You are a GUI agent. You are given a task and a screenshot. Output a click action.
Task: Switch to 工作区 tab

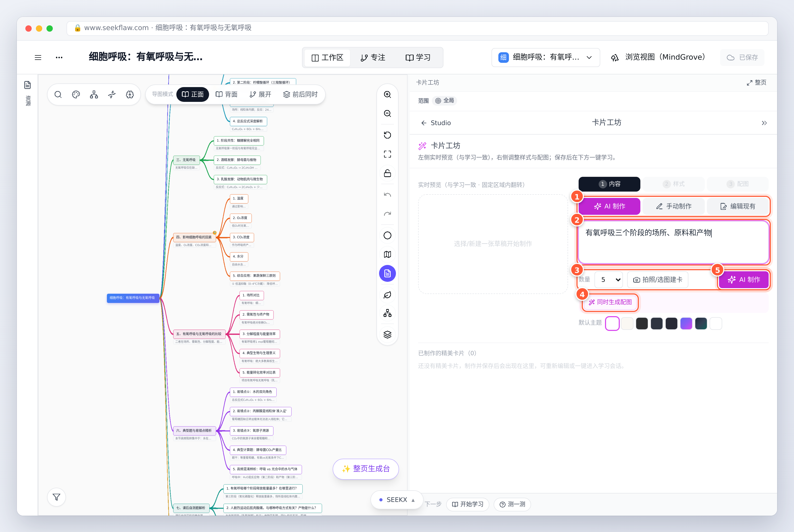click(x=327, y=58)
